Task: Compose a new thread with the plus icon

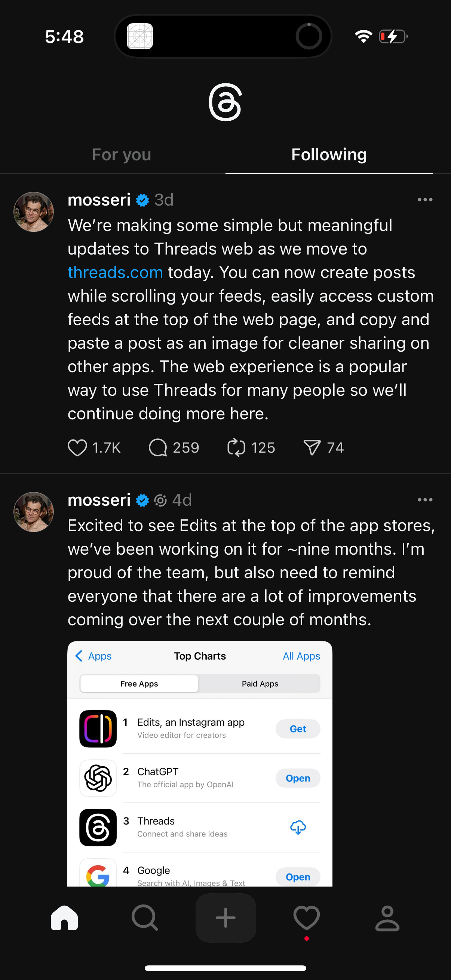Action: 225,918
